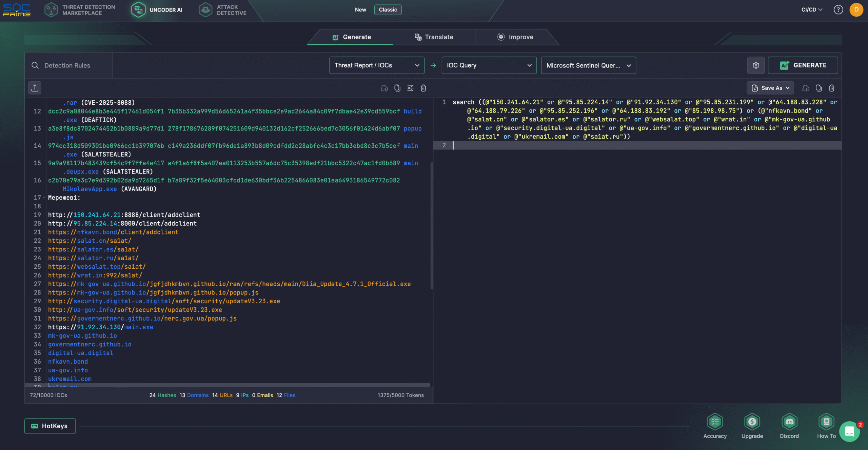Open the cloud upload icon above the IOC panel
Image resolution: width=868 pixels, height=450 pixels.
(x=384, y=88)
